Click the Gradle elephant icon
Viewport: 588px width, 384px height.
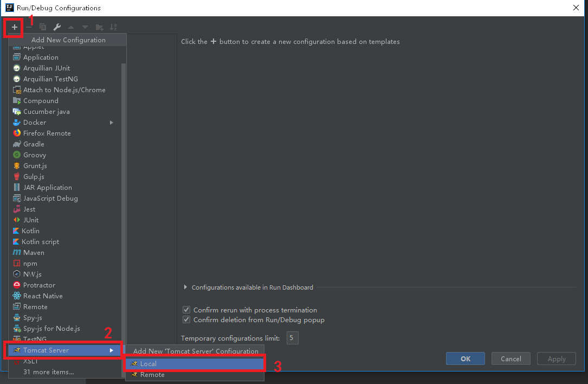click(x=16, y=144)
